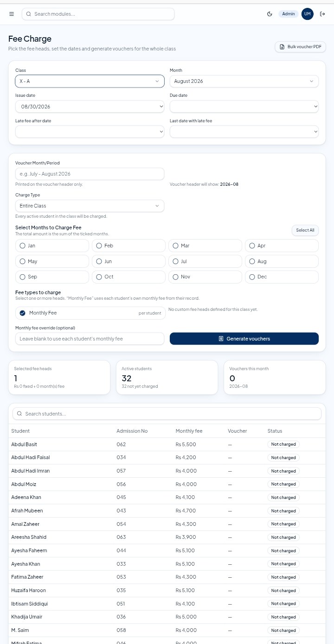The height and width of the screenshot is (644, 334).
Task: Click the logout icon
Action: tap(323, 14)
